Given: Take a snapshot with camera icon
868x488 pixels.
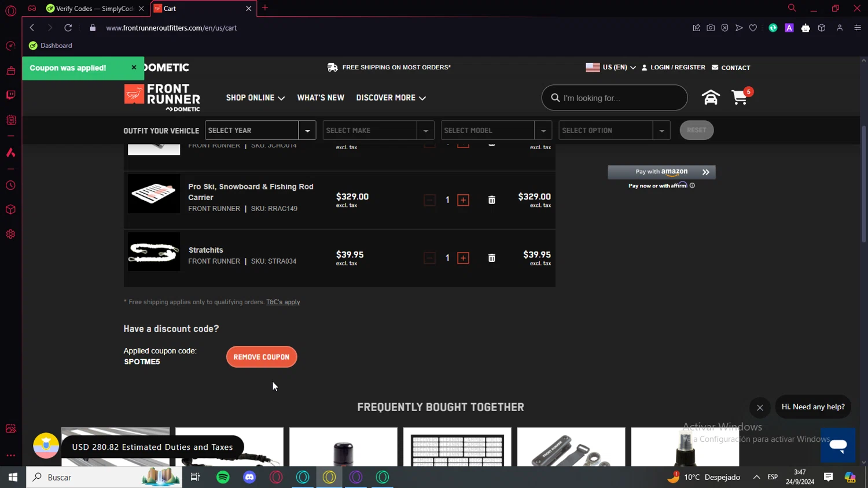Looking at the screenshot, I should (711, 28).
